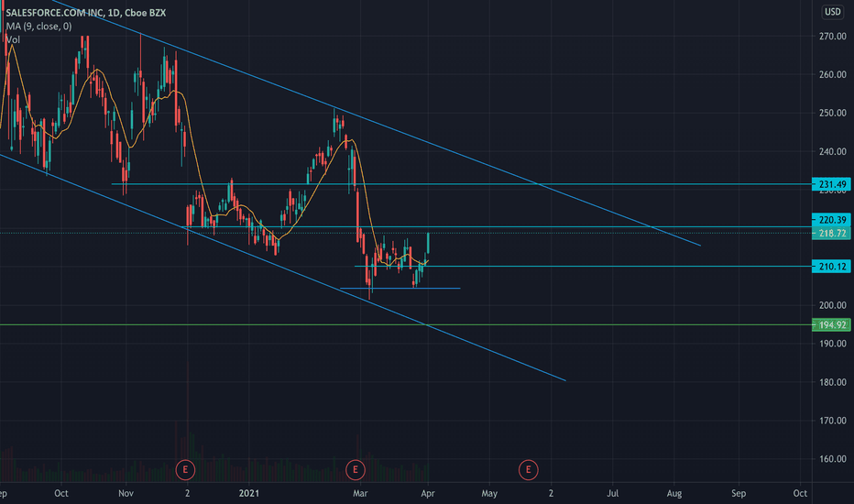Click the 200.00 price axis label
This screenshot has width=854, height=504.
[833, 305]
